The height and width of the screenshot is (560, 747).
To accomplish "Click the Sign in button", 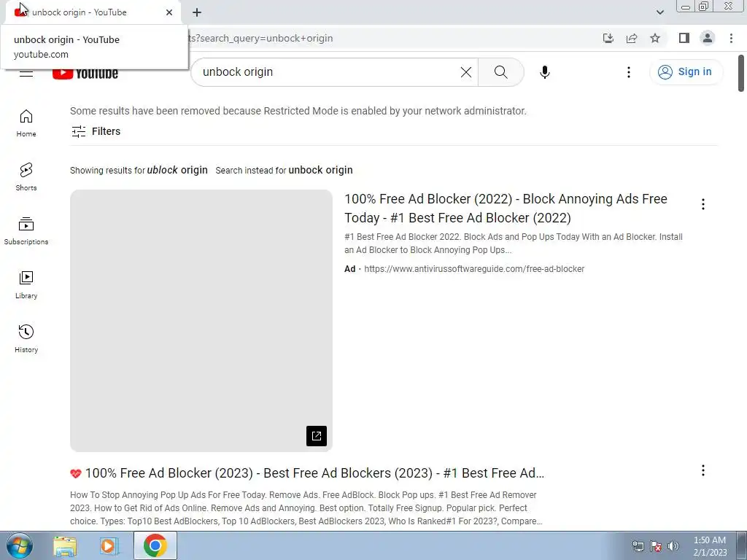I will point(686,72).
